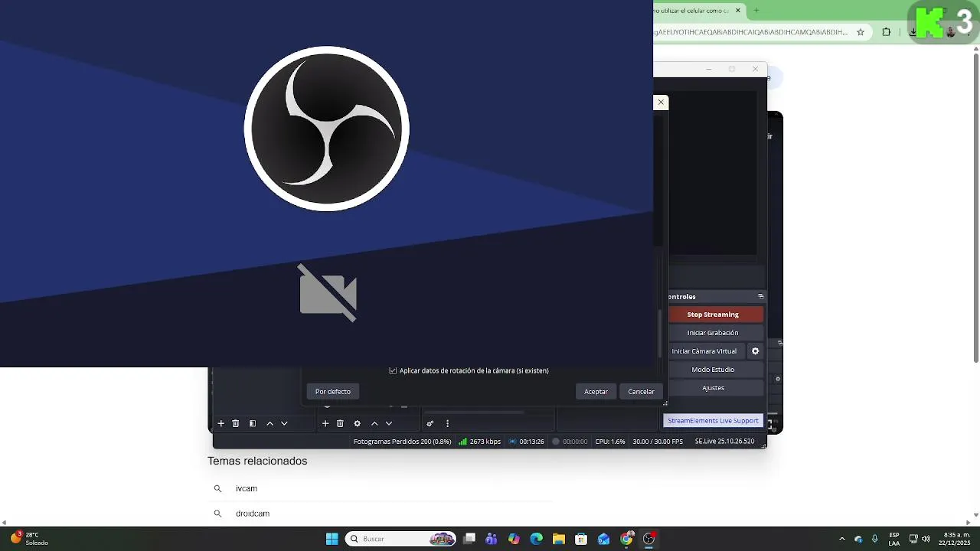Click '30.00 / 30.00 FPS' in the status bar

(658, 442)
